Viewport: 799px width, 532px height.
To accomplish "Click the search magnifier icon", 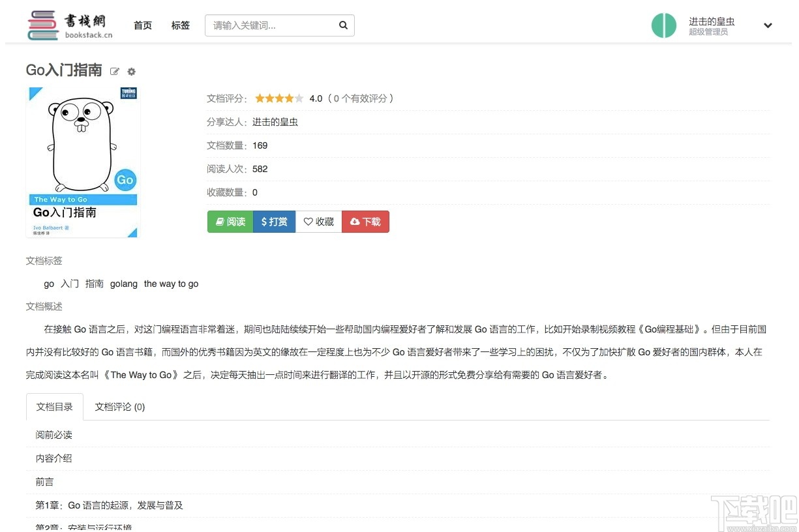I will click(343, 25).
